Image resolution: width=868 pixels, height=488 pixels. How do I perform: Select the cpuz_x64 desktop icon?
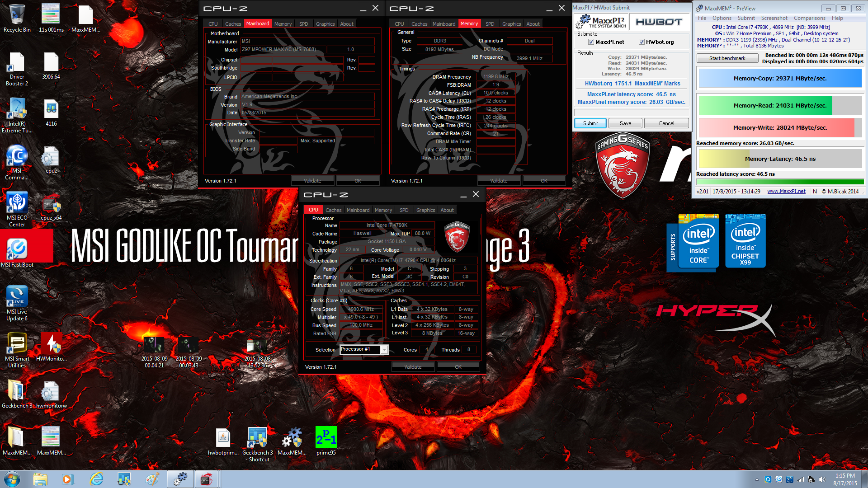[51, 206]
